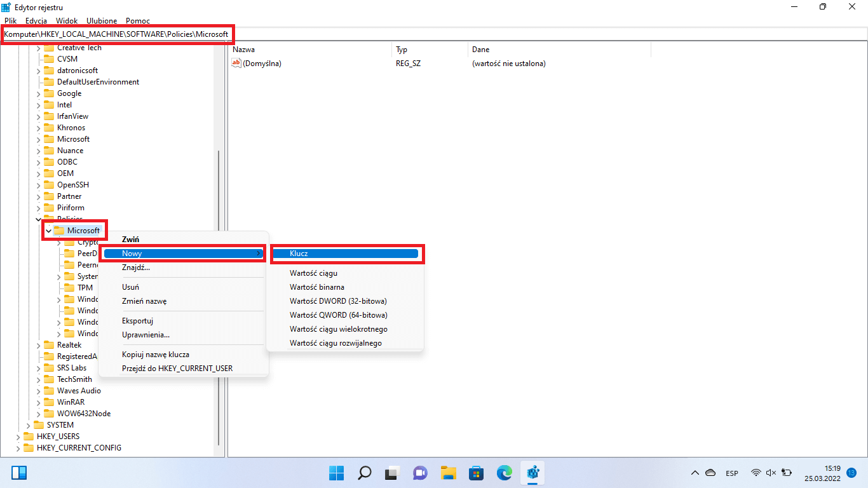Click the WinRAR folder icon
The width and height of the screenshot is (868, 488).
(49, 402)
